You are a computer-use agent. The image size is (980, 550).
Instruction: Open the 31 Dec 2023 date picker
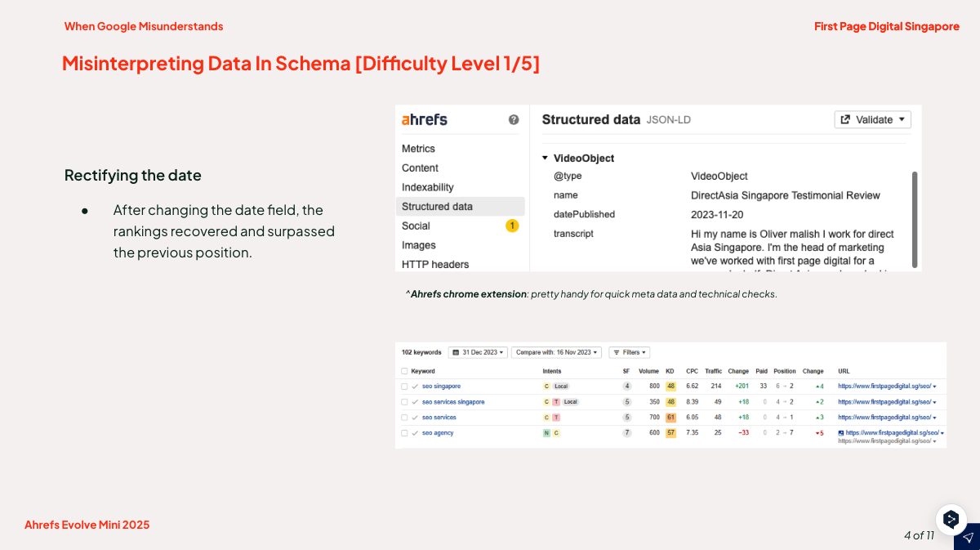tap(478, 352)
